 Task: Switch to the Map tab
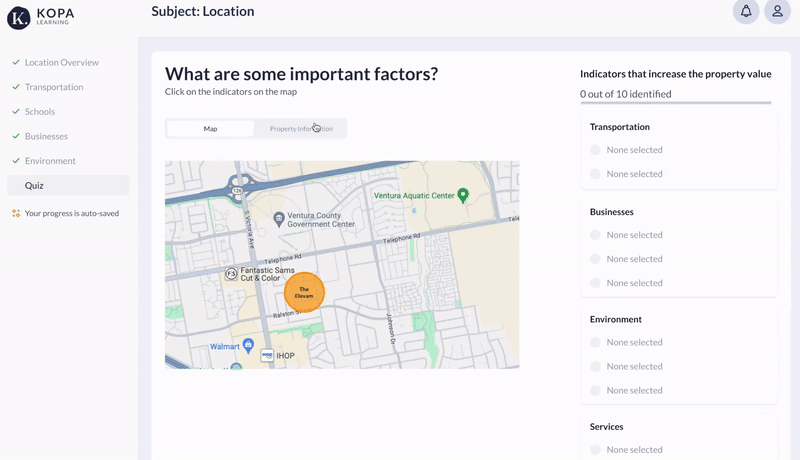point(210,128)
